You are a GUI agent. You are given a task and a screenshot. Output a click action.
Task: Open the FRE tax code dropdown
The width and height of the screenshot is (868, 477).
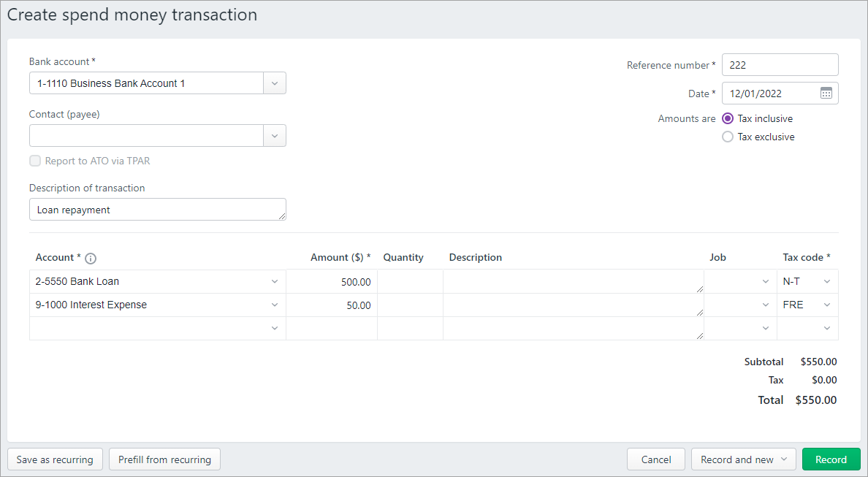(x=826, y=305)
